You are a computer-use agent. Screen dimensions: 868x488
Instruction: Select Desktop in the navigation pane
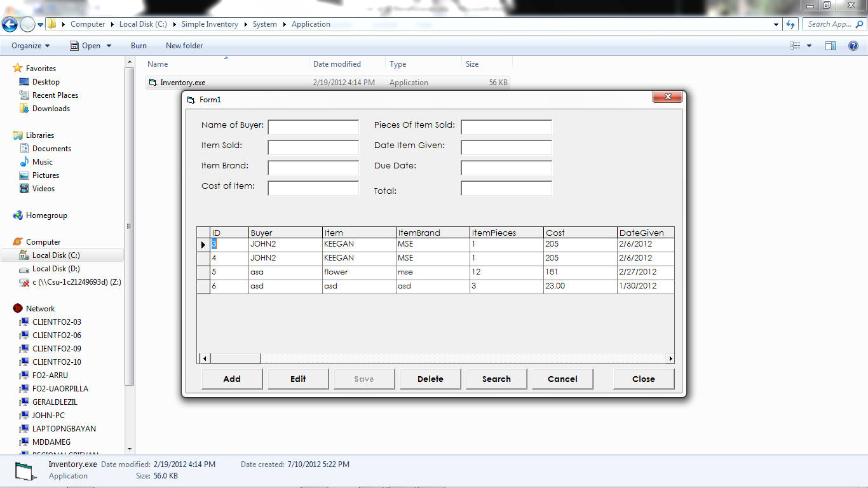(46, 82)
